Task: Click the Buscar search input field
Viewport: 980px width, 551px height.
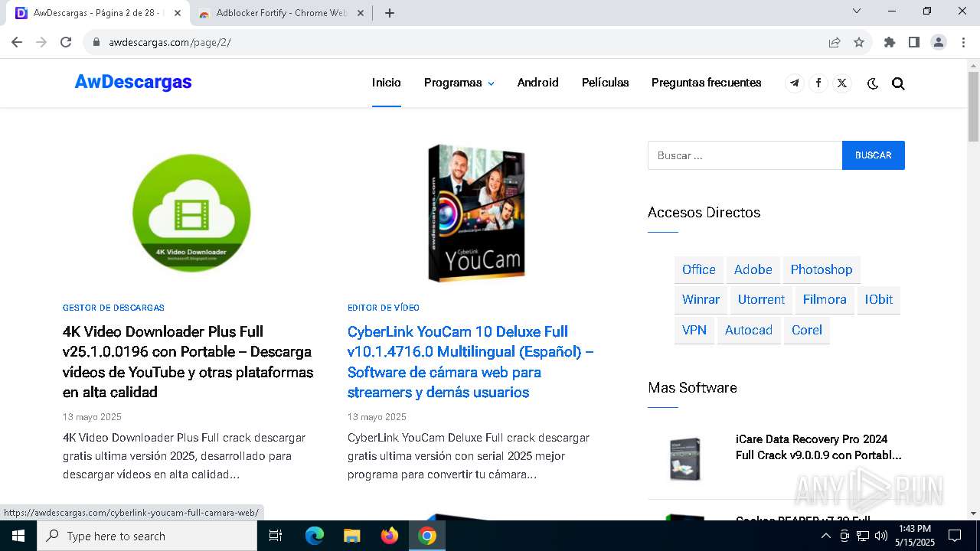Action: click(745, 155)
